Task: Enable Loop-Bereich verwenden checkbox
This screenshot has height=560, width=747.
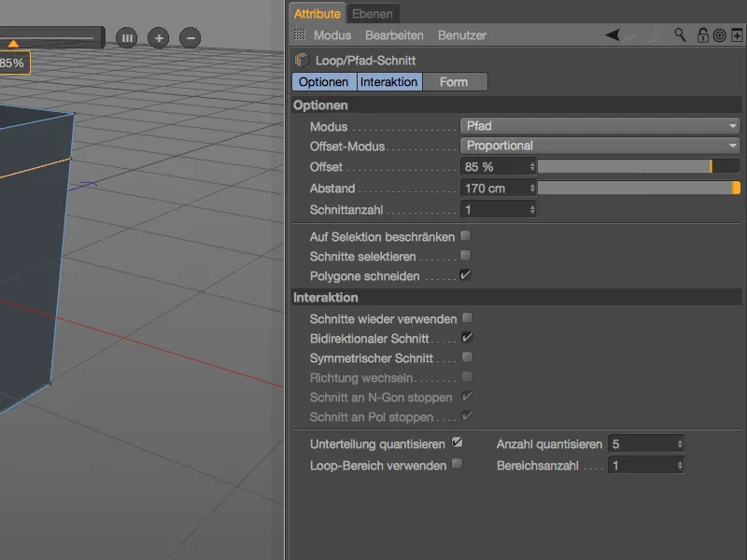Action: point(457,464)
